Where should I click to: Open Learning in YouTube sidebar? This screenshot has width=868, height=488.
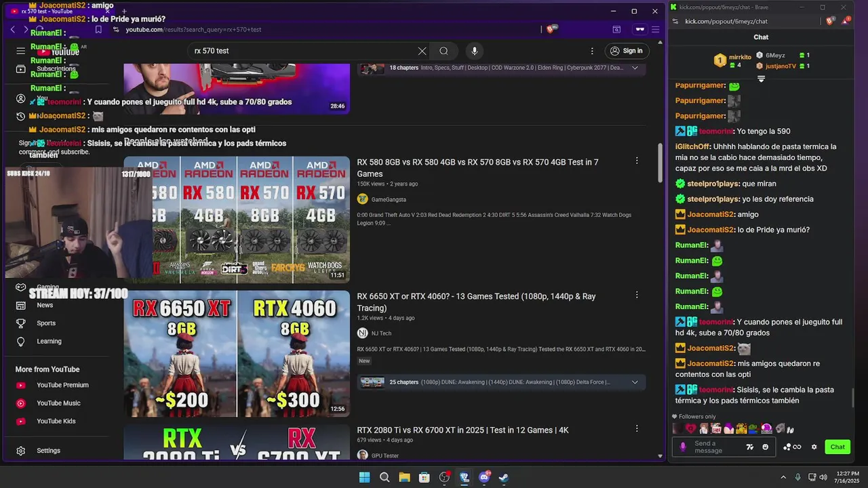49,342
